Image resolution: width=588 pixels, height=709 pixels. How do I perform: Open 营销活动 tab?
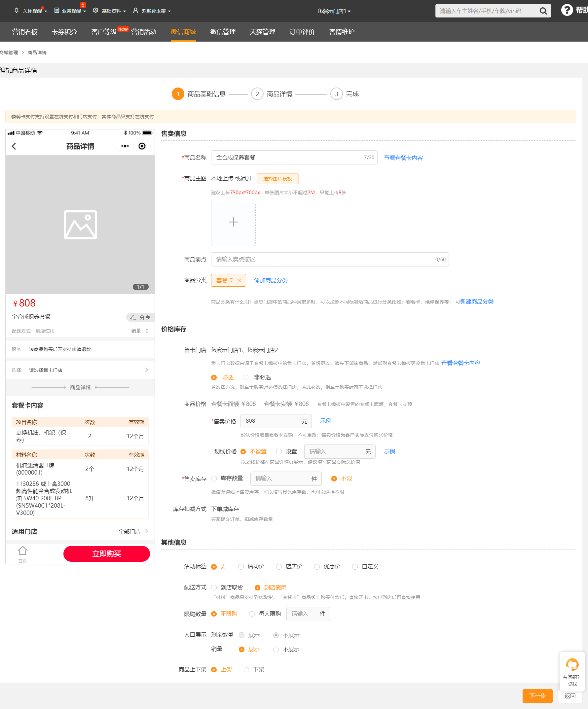tap(144, 32)
